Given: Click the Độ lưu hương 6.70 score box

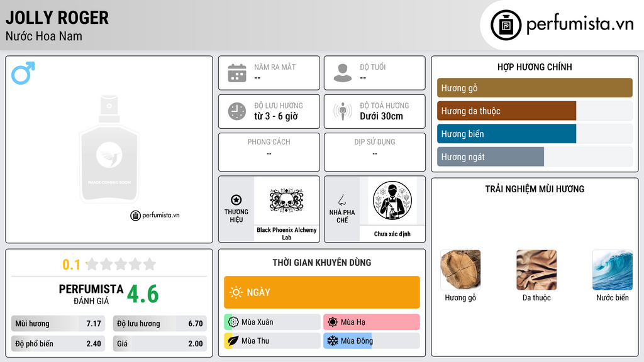Looking at the screenshot, I should (x=160, y=324).
